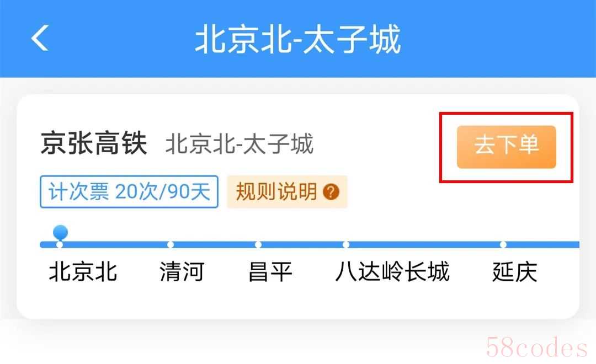The image size is (596, 364).
Task: Click the 北京北-太子城 page header title
Action: click(298, 39)
